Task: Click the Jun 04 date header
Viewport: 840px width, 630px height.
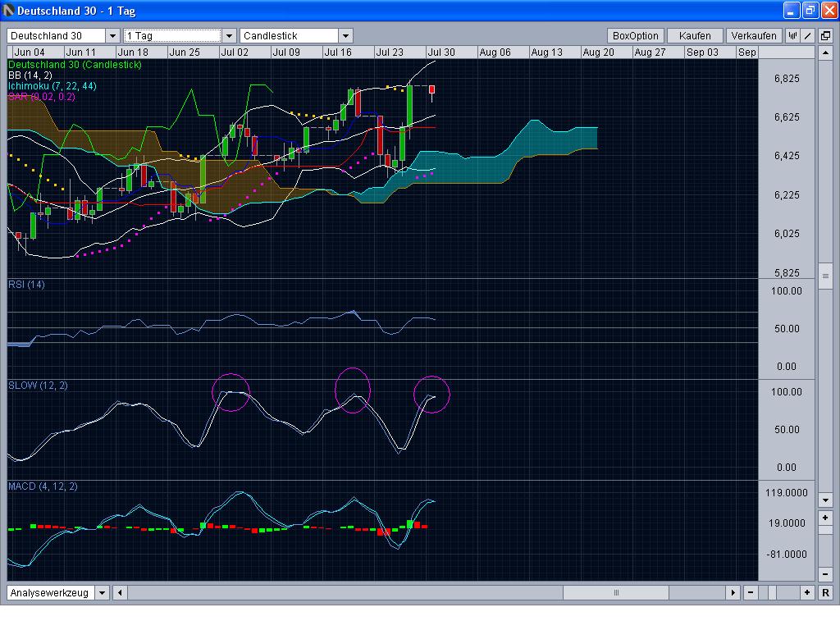Action: [x=30, y=52]
